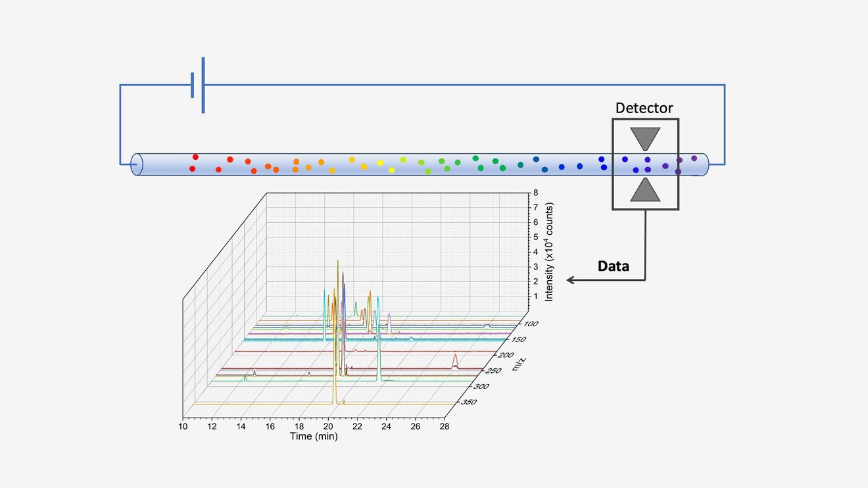This screenshot has height=488, width=868.
Task: Click the Detector label text
Action: click(x=644, y=108)
